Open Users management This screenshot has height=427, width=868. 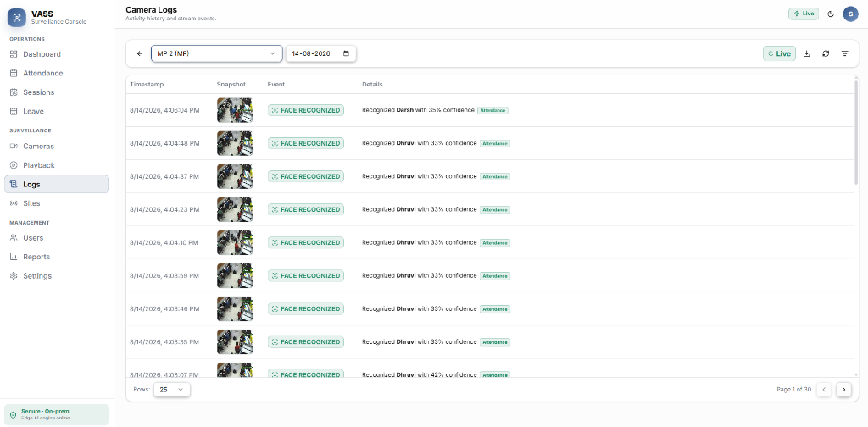point(57,238)
